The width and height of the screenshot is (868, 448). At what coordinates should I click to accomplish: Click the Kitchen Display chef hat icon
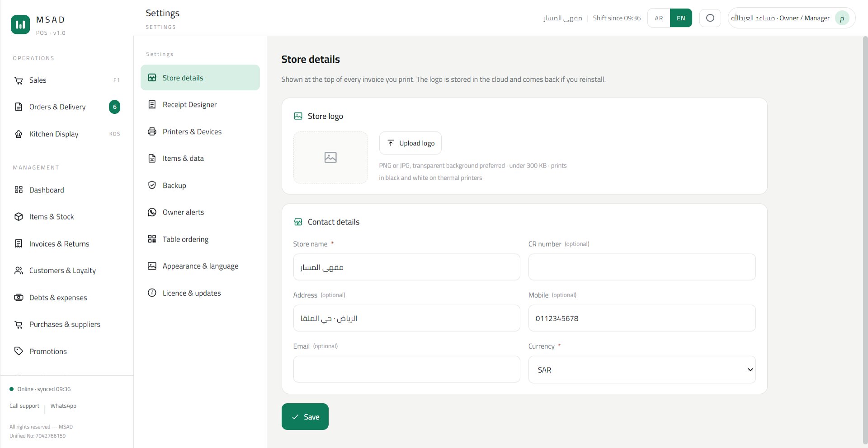pyautogui.click(x=19, y=134)
